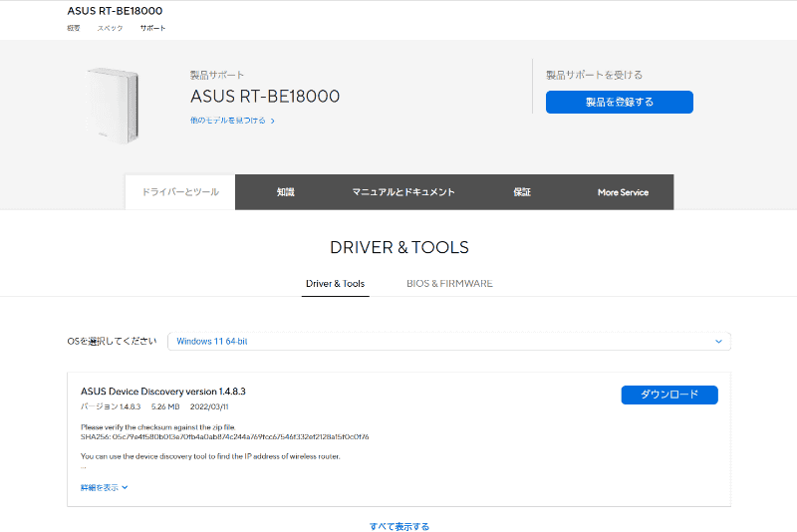Click the バージョン 1.4.8.3 text

[111, 407]
